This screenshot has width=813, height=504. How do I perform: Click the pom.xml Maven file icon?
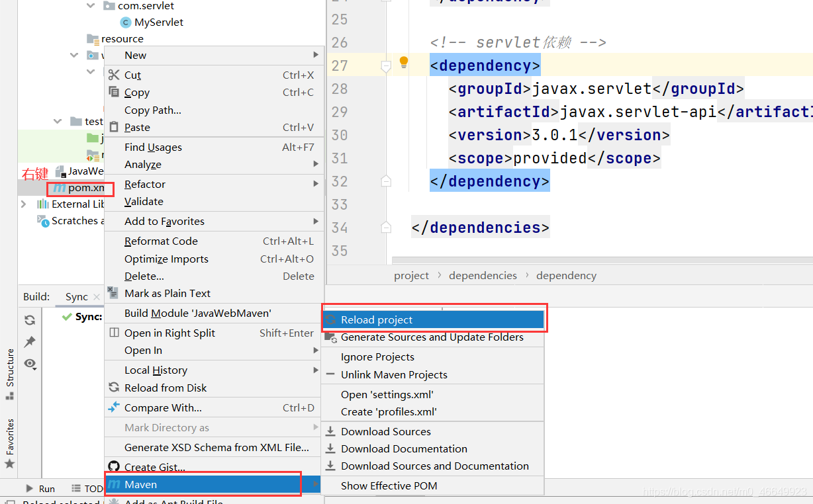click(x=60, y=188)
